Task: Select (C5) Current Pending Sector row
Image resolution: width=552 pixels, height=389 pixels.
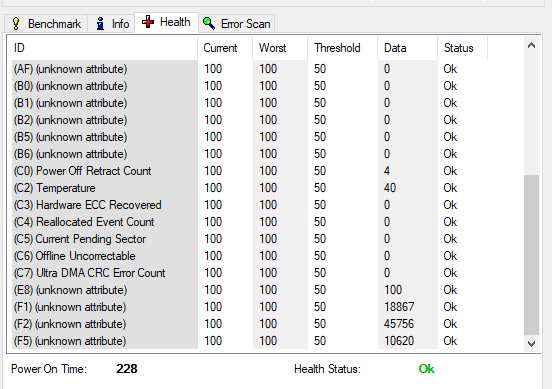Action: (x=250, y=239)
